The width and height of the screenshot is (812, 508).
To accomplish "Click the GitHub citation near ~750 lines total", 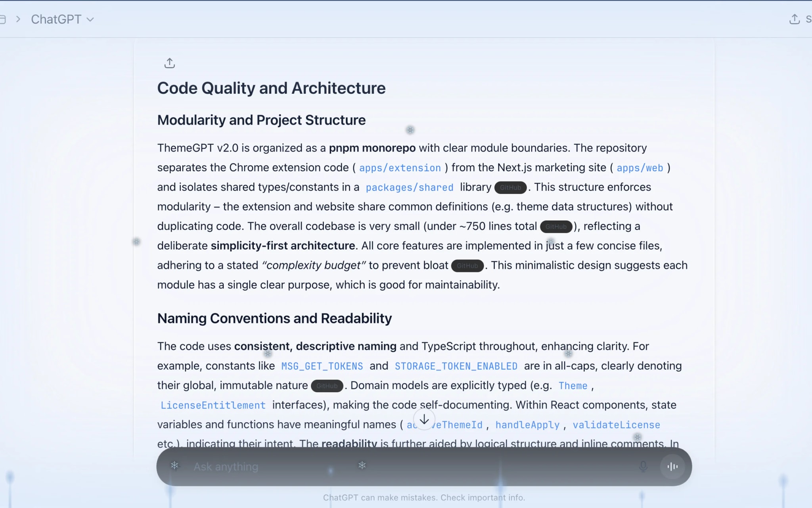I will [556, 227].
